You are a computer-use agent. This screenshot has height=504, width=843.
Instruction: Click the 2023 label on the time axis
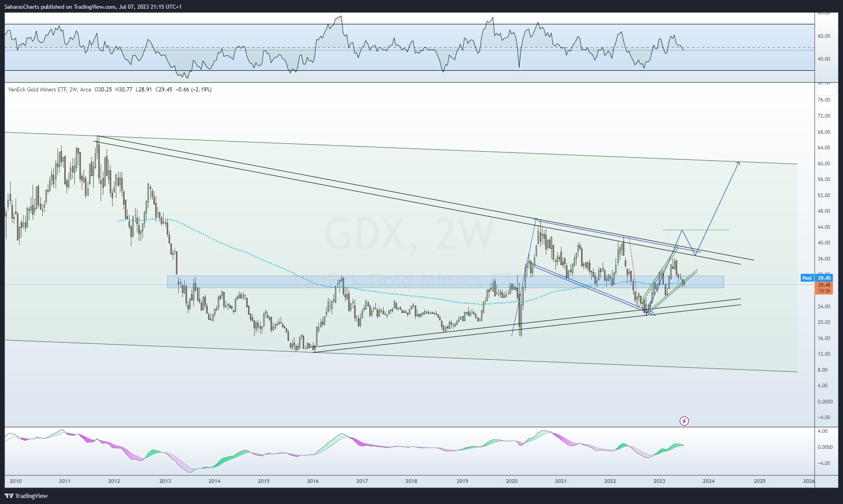point(659,481)
